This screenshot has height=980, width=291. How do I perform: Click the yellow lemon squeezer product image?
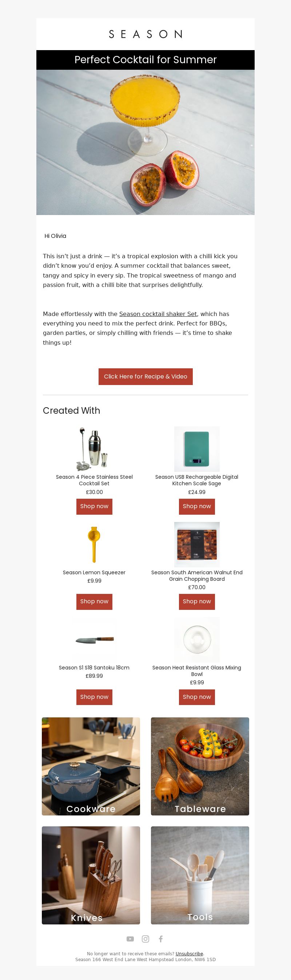94,544
